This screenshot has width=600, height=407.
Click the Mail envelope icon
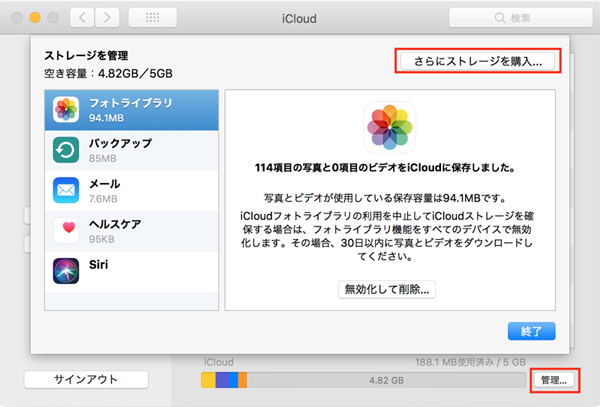pyautogui.click(x=66, y=190)
